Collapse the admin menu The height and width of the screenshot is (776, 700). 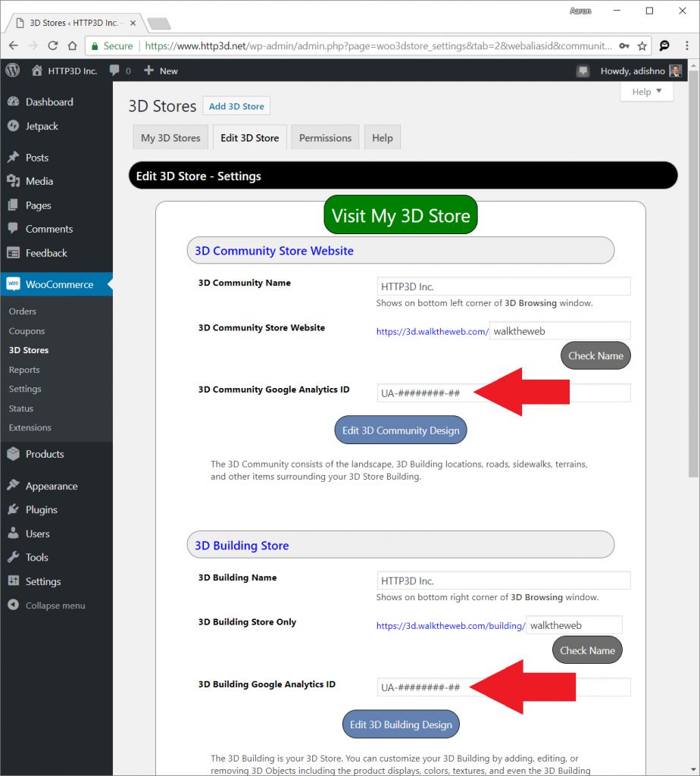pos(14,605)
